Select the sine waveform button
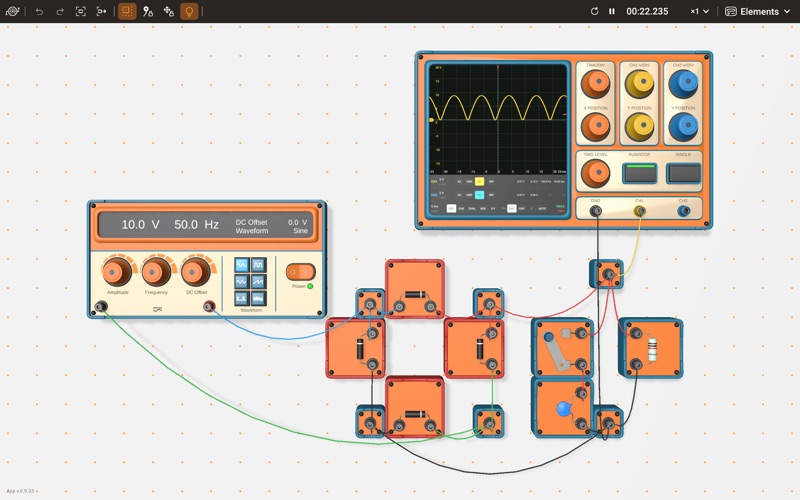Viewport: 800px width, 500px height. [x=242, y=265]
